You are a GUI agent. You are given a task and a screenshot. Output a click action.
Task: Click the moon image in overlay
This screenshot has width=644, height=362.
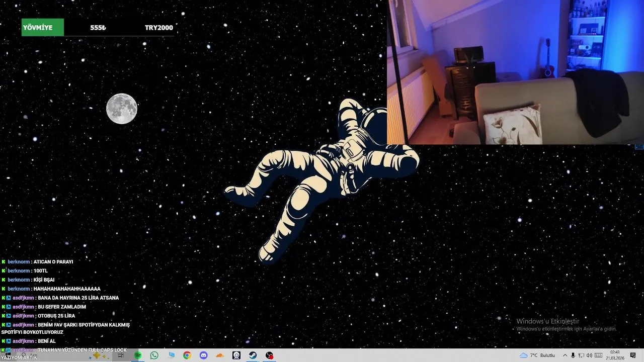click(122, 109)
